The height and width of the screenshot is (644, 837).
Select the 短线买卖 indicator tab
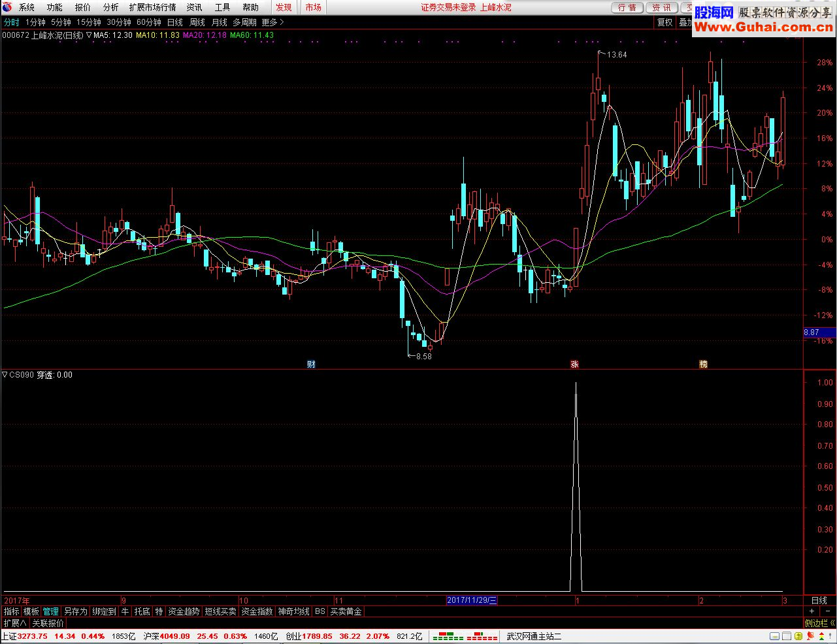point(220,612)
